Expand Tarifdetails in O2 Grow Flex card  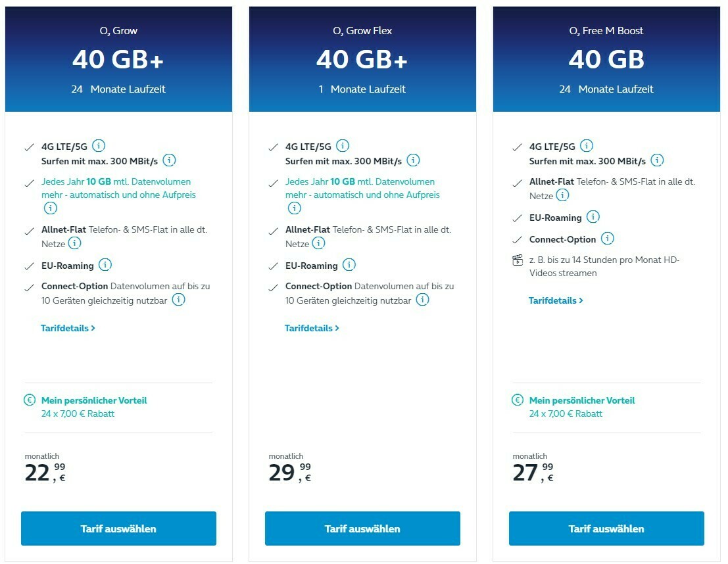coord(312,328)
